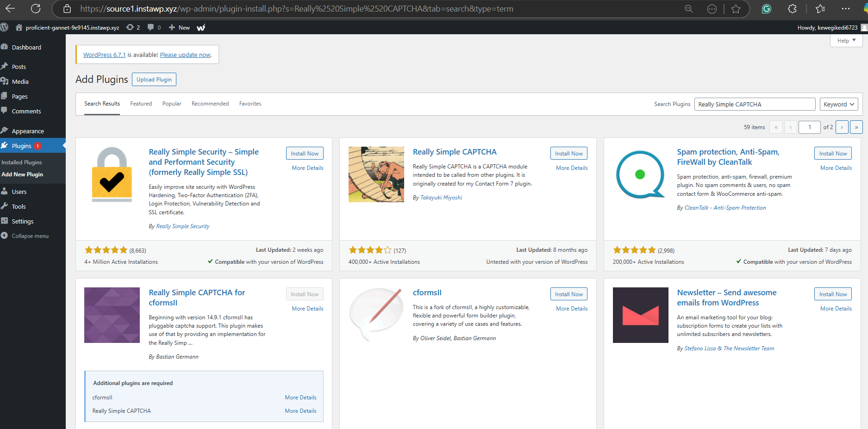Open Howdy kewegikedi6723 account menu
The height and width of the screenshot is (429, 868).
click(831, 28)
